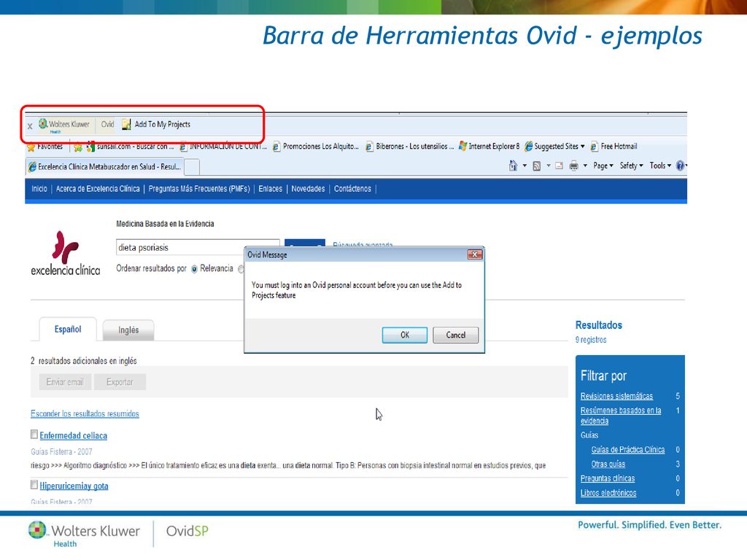Image resolution: width=747 pixels, height=560 pixels.
Task: Open the Tools menu dropdown
Action: coord(660,166)
